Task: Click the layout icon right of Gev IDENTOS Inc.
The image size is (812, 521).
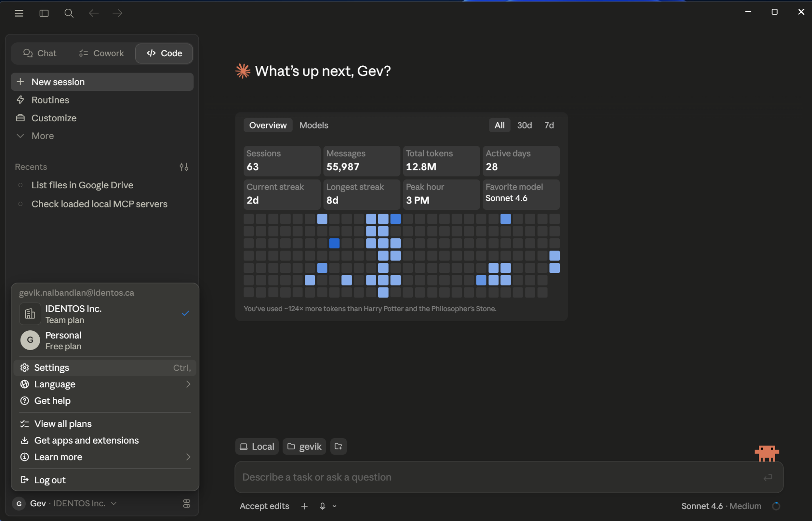Action: [187, 504]
